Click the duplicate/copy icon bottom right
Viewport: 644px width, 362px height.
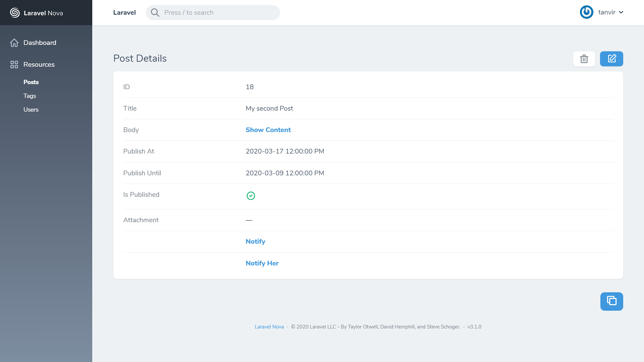coord(612,301)
